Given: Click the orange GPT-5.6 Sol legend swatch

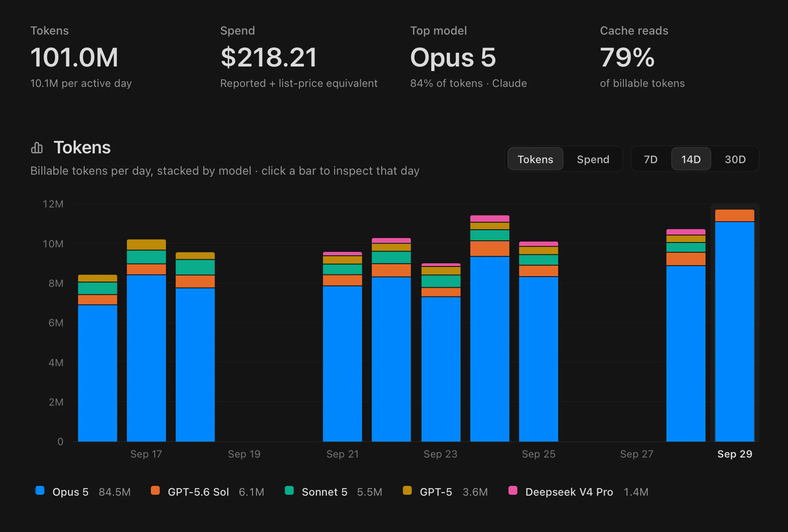Looking at the screenshot, I should (155, 491).
